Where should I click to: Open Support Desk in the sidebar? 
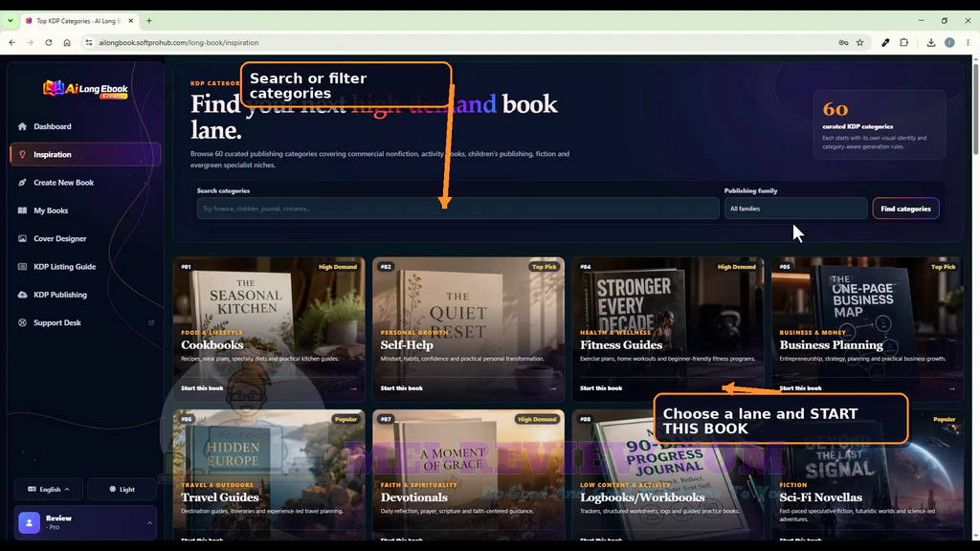pyautogui.click(x=85, y=323)
